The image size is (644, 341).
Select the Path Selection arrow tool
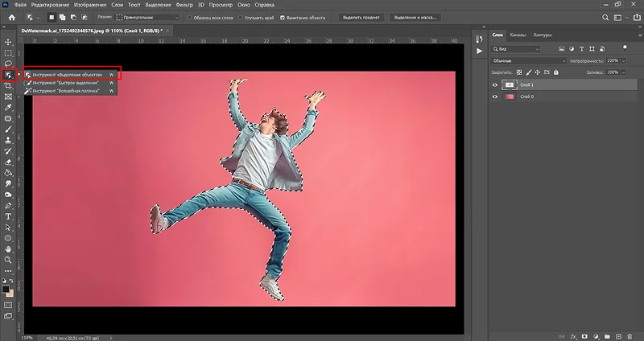click(x=8, y=228)
